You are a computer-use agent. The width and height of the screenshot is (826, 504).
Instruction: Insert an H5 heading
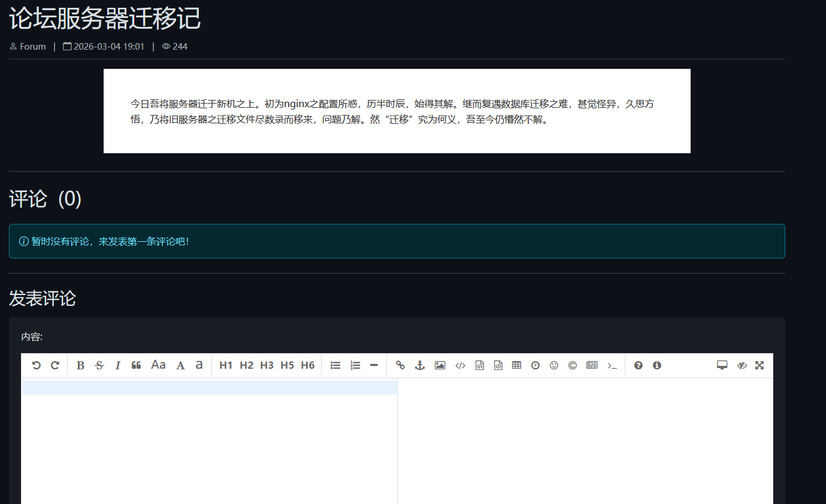287,365
